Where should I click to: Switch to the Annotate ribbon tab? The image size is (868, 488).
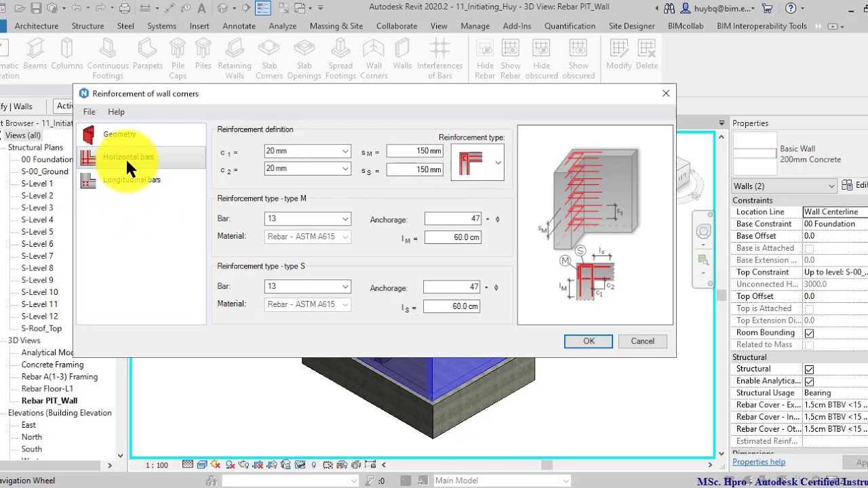pyautogui.click(x=239, y=26)
